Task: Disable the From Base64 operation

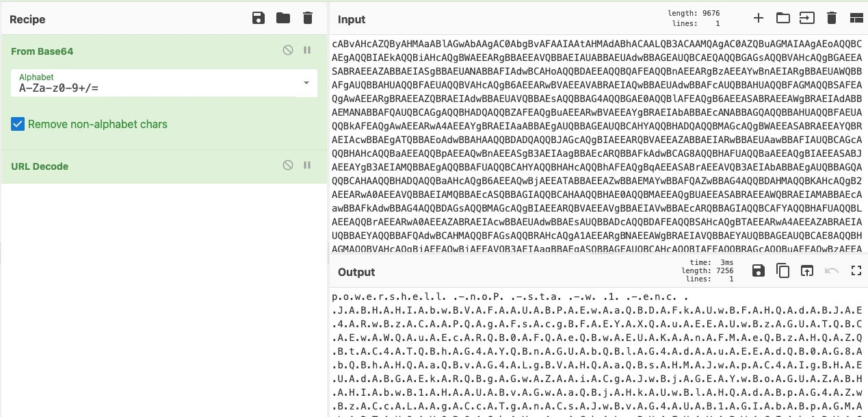Action: click(x=288, y=51)
